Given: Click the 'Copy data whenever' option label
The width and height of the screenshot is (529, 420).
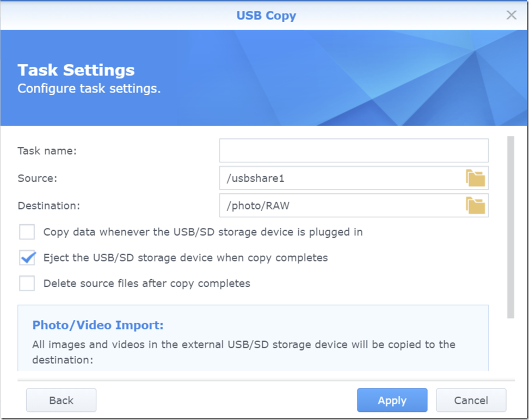Looking at the screenshot, I should pyautogui.click(x=203, y=232).
